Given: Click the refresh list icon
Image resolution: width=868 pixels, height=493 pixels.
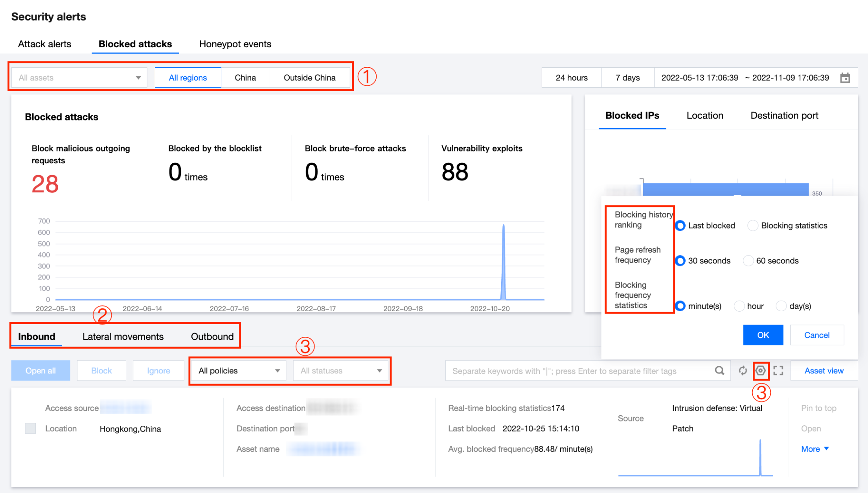Looking at the screenshot, I should pyautogui.click(x=742, y=371).
